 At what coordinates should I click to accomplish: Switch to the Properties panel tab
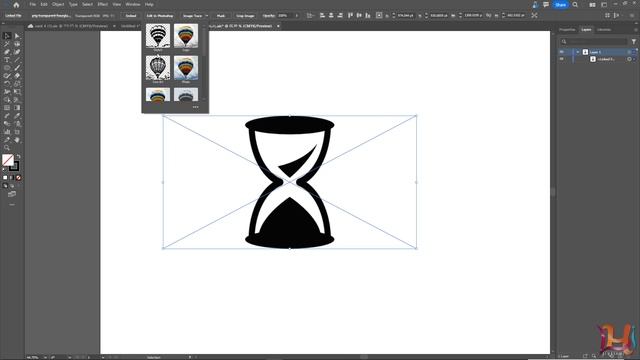pos(567,30)
